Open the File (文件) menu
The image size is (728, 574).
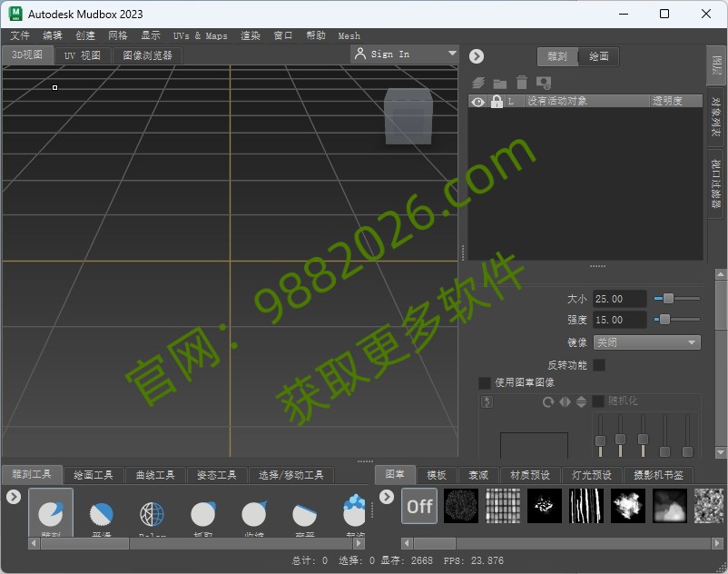pyautogui.click(x=20, y=35)
